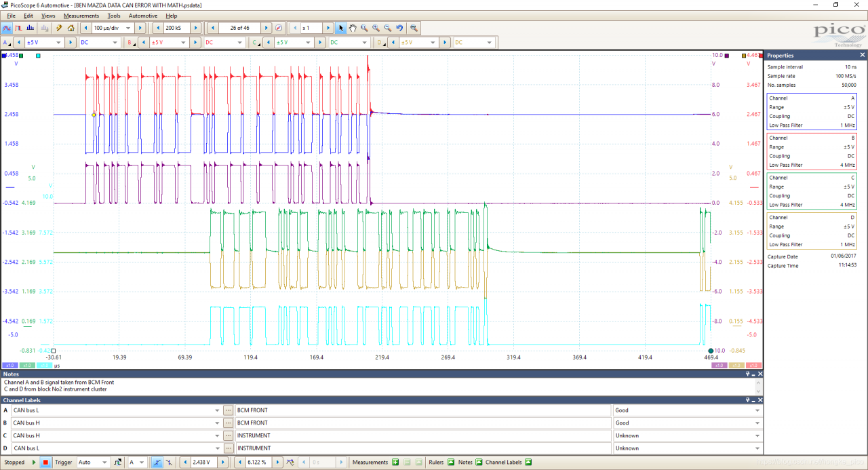Open Channel B options button
868x470 pixels.
pos(132,42)
